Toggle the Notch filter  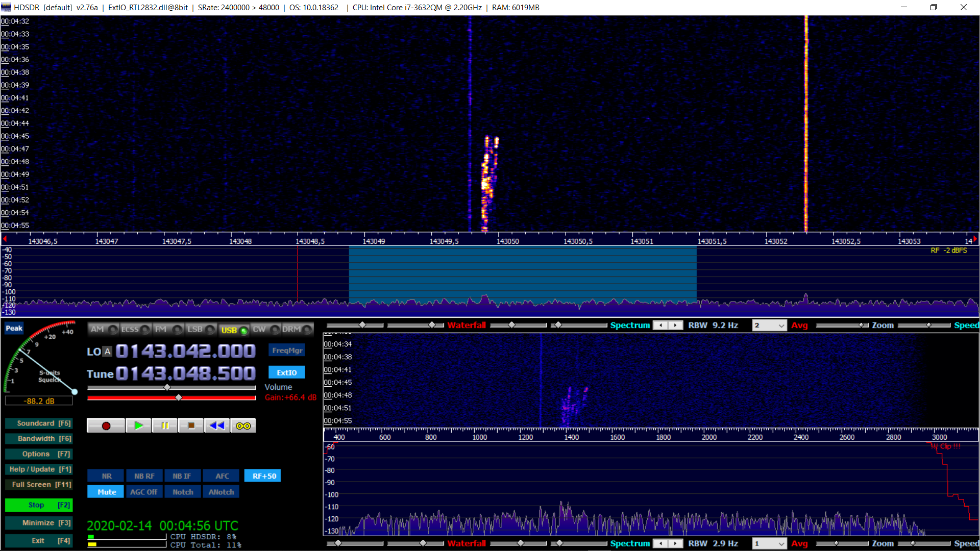[183, 492]
